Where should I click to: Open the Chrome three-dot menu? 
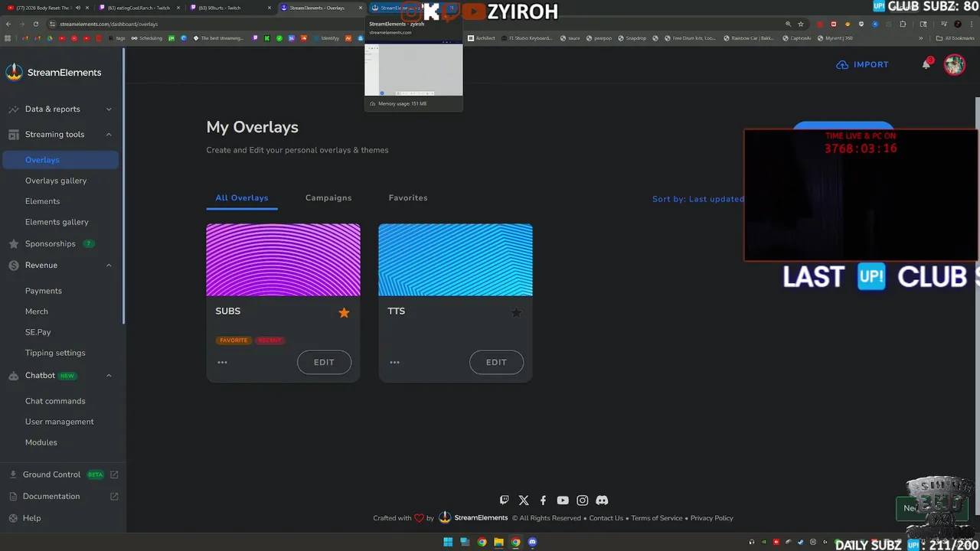pos(971,24)
